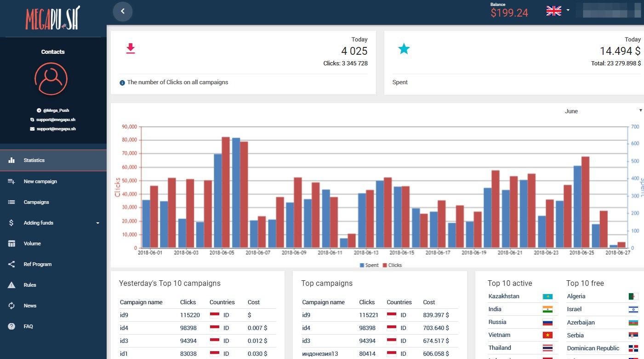Click the FAQ question mark icon
This screenshot has width=644, height=359.
(x=12, y=326)
